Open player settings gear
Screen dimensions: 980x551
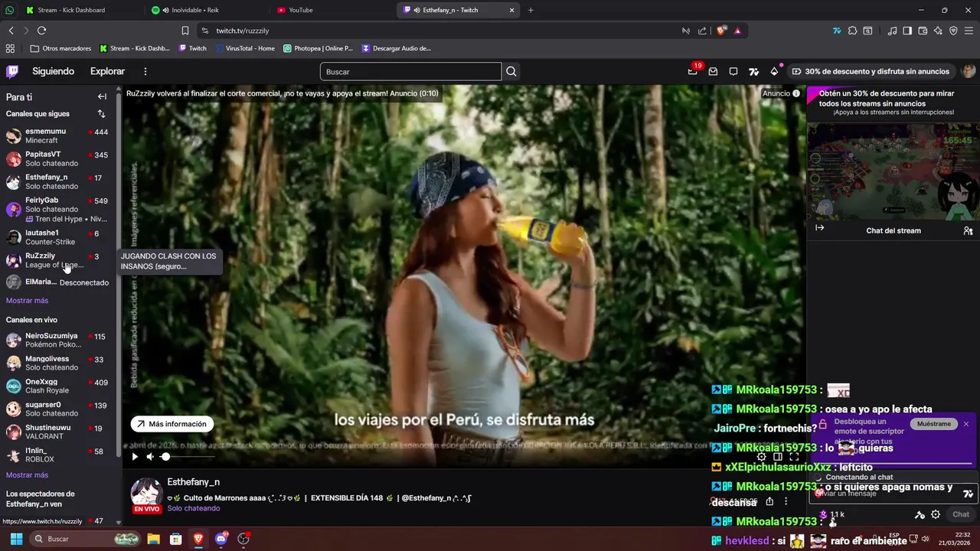761,457
